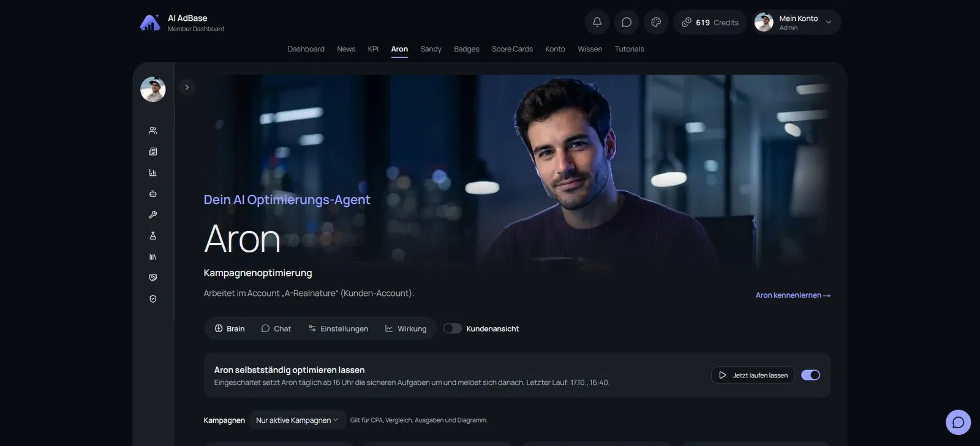Viewport: 980px width, 446px height.
Task: Open the floating chat support bubble
Action: coord(958,422)
